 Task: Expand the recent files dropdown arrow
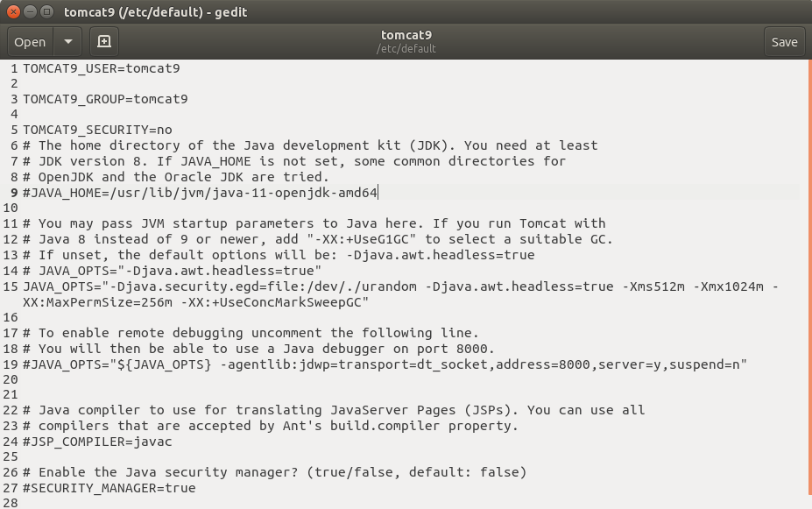[x=68, y=41]
